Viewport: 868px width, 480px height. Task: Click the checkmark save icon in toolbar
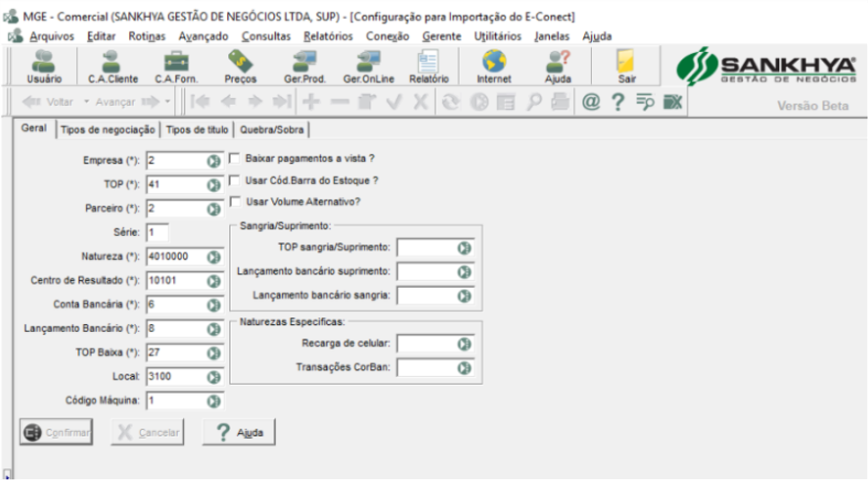click(394, 102)
